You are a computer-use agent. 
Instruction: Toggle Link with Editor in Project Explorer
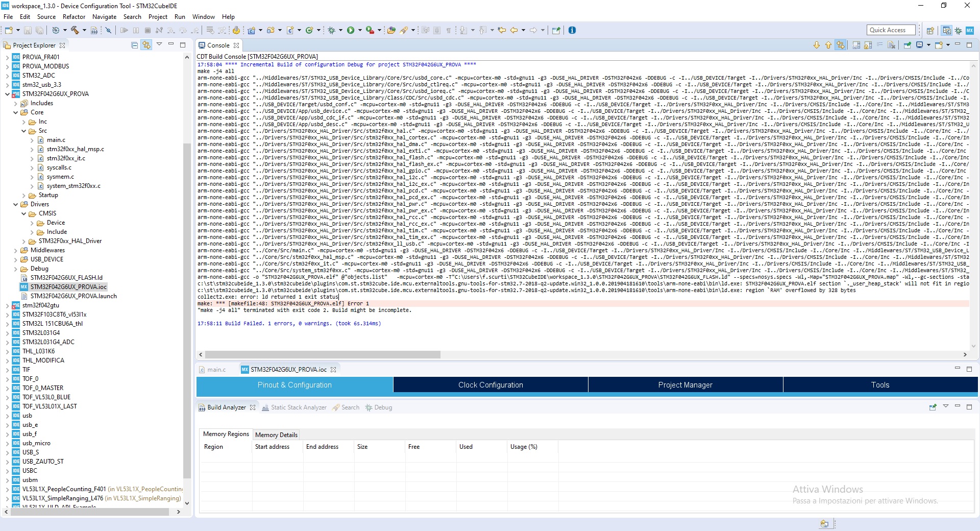coord(146,45)
